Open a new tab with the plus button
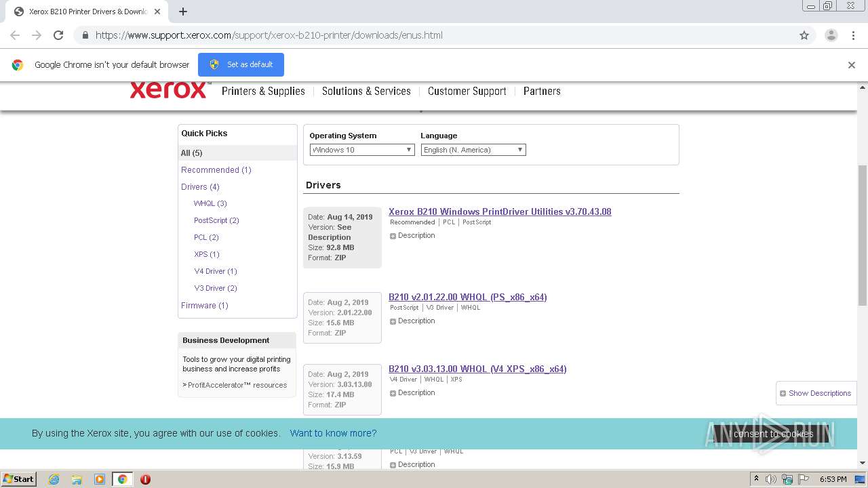868x488 pixels. pyautogui.click(x=183, y=12)
